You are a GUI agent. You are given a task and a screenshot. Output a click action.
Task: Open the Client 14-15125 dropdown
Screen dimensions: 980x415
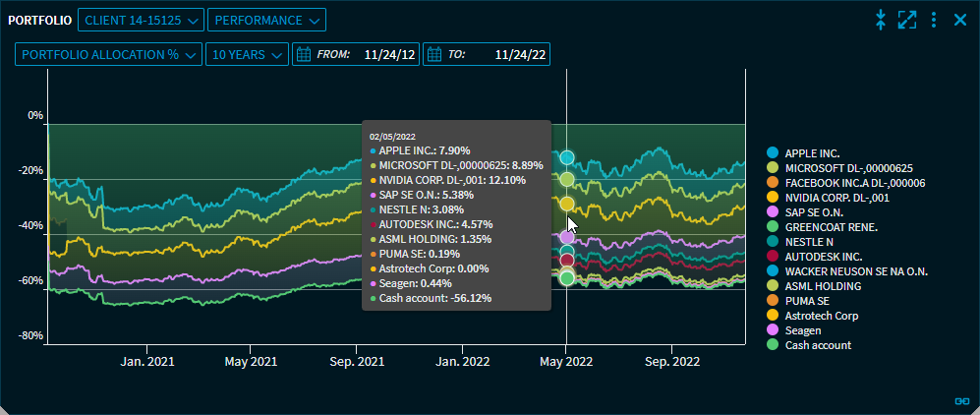[x=140, y=20]
